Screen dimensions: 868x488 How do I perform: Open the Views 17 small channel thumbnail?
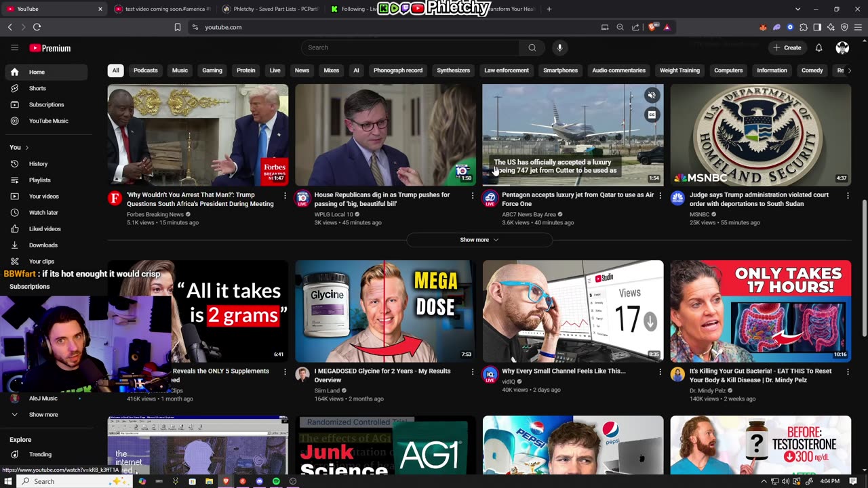pos(573,311)
